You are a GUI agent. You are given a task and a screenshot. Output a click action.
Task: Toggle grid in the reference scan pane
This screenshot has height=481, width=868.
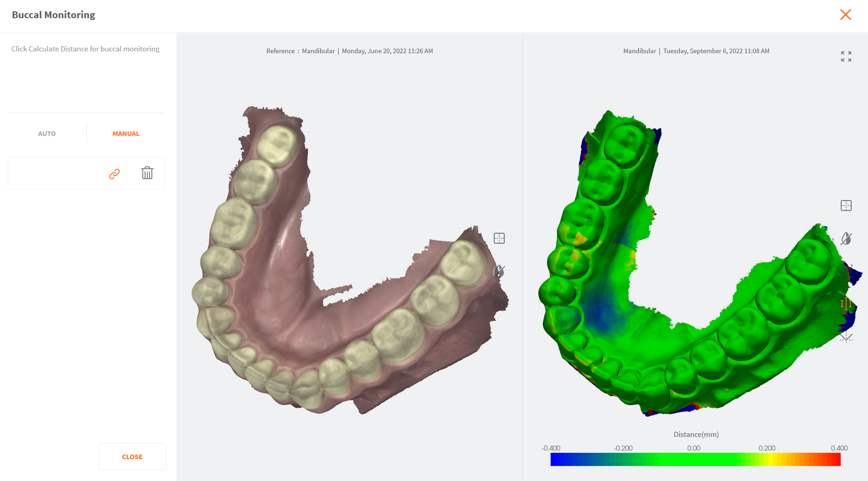[499, 238]
